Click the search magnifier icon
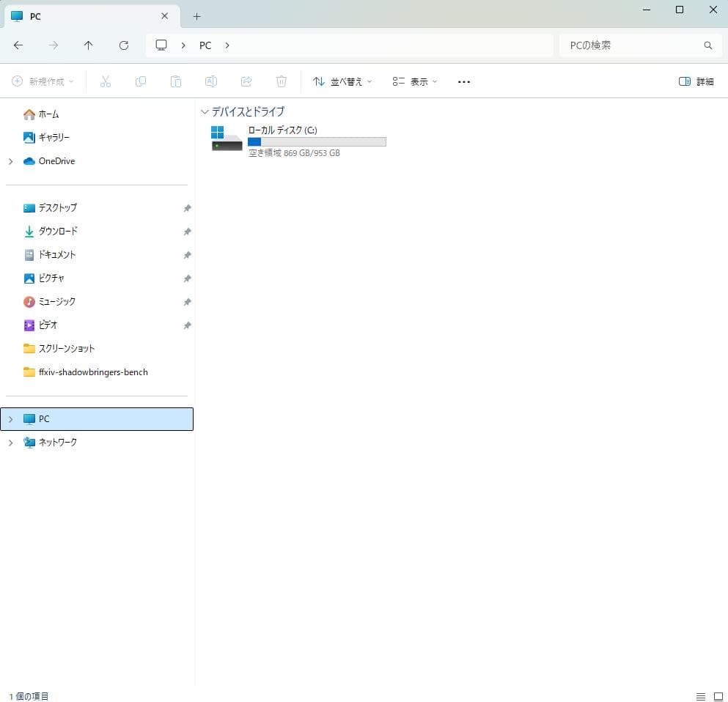The width and height of the screenshot is (728, 702). coord(707,45)
